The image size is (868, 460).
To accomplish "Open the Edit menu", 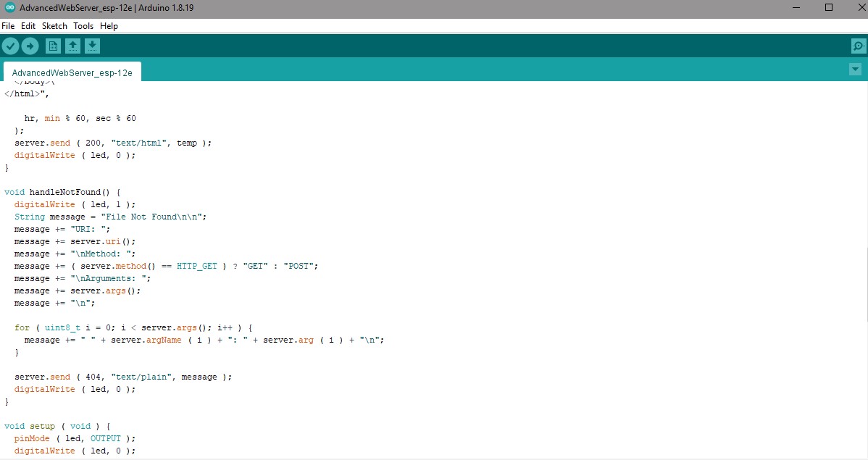I will coord(28,26).
